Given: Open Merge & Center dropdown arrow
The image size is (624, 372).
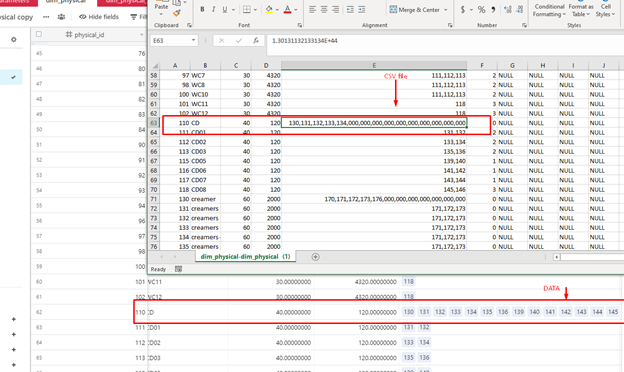Looking at the screenshot, I should [x=445, y=10].
